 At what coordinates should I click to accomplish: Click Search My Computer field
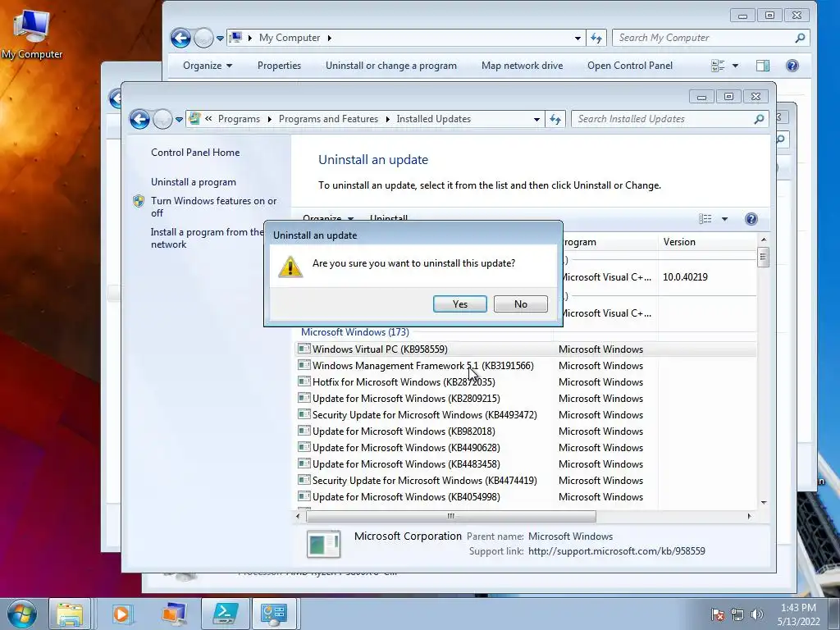(x=710, y=38)
